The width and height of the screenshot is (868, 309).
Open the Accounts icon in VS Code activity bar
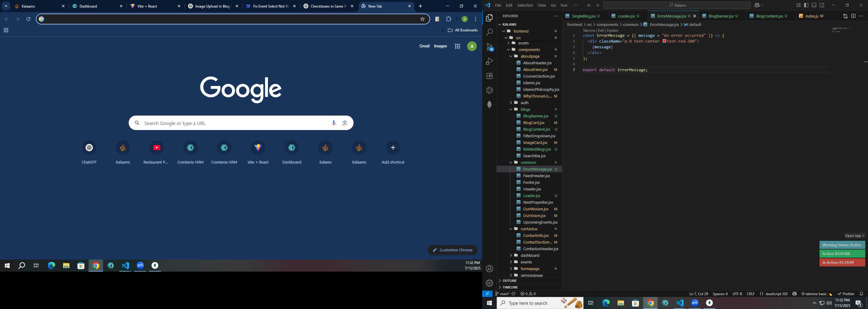click(489, 269)
